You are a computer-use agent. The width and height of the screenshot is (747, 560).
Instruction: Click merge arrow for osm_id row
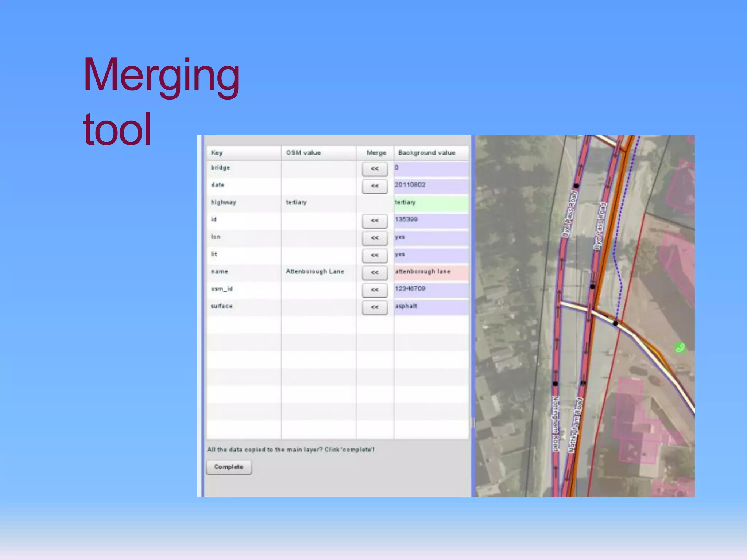pyautogui.click(x=375, y=290)
